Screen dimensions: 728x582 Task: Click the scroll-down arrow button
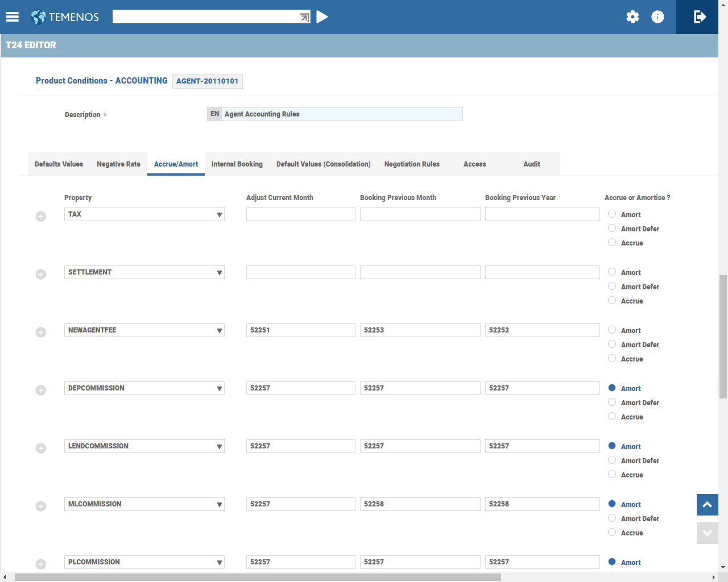(707, 533)
